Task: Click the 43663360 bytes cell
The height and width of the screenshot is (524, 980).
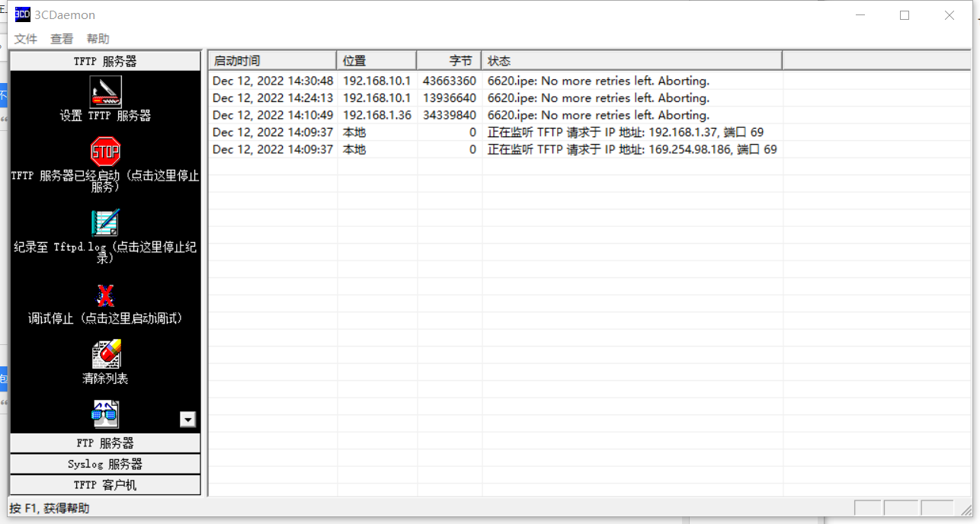Action: pos(450,81)
